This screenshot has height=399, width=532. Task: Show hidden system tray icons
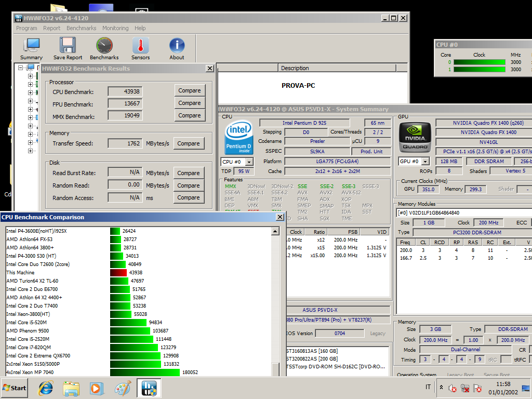[x=441, y=388]
